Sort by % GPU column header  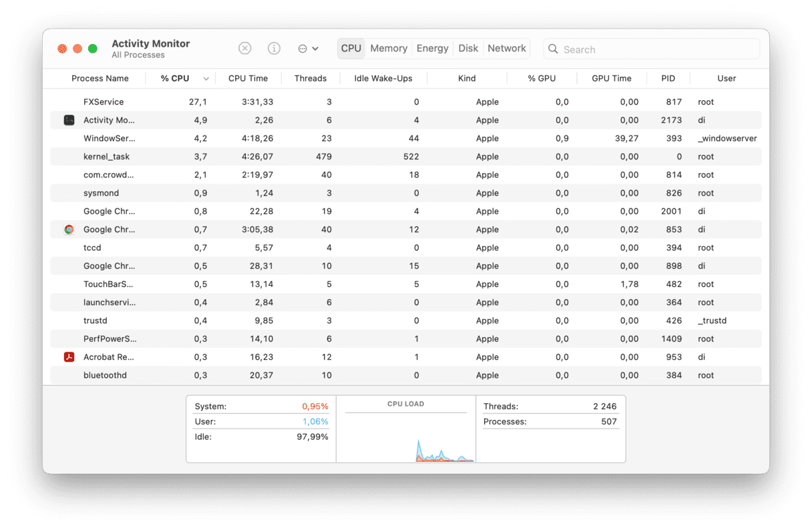click(542, 78)
